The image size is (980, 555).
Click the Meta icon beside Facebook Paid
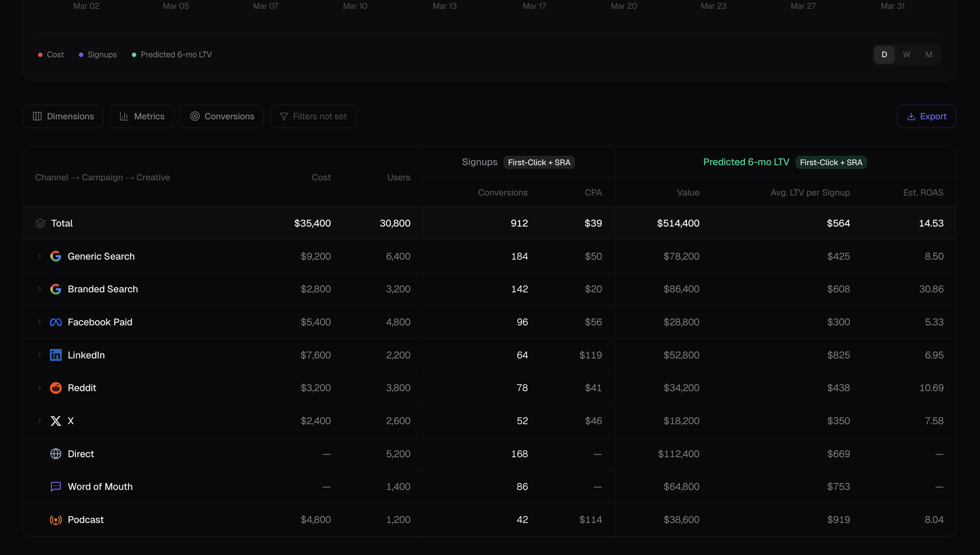click(56, 322)
